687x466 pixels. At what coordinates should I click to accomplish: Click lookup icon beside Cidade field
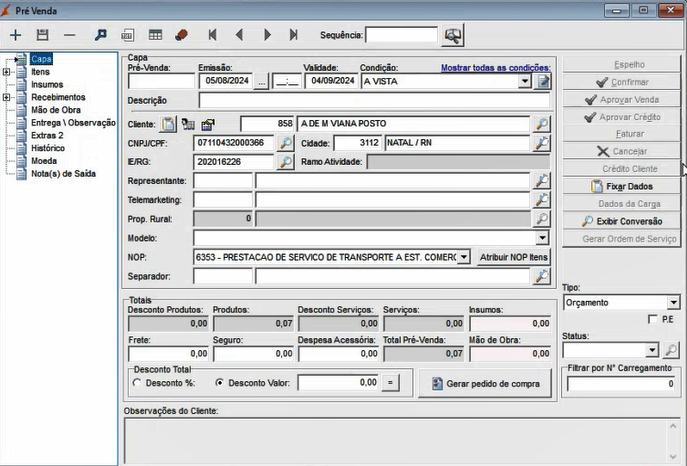(x=541, y=143)
